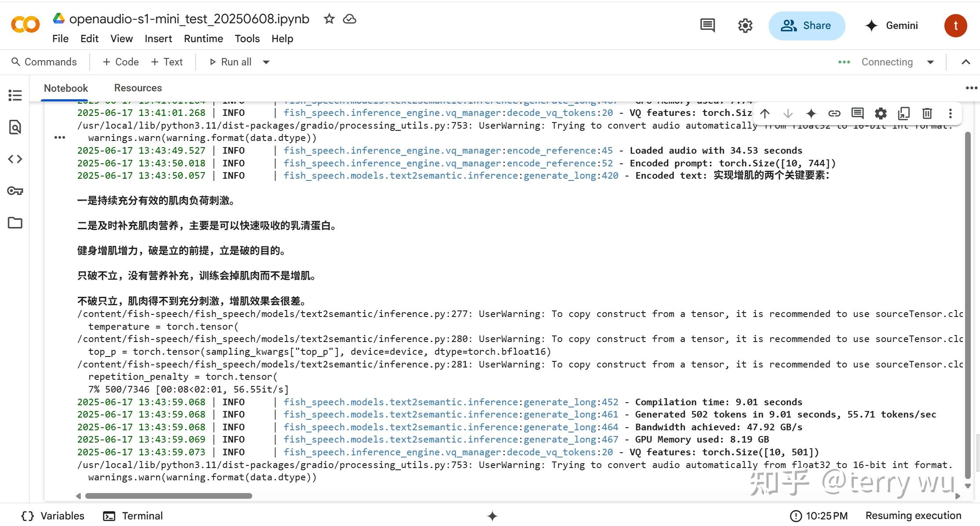Expand Connecting runtime dropdown arrow
Image resolution: width=980 pixels, height=526 pixels.
click(x=930, y=62)
